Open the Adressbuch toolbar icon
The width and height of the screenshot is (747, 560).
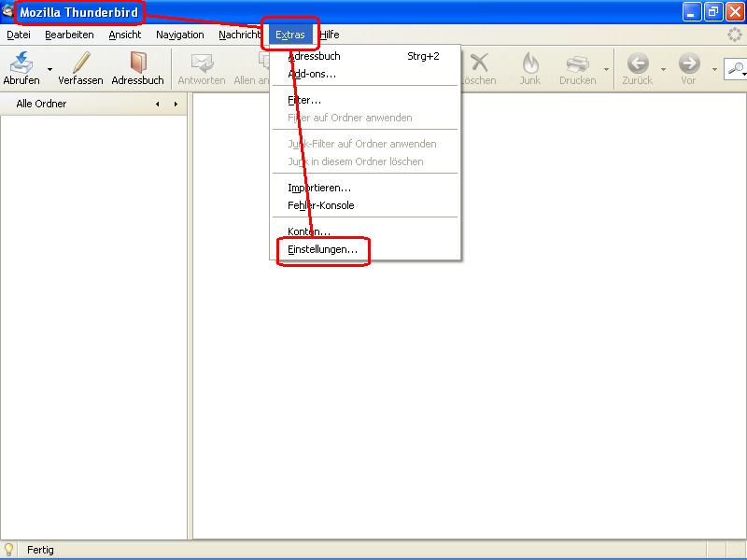tap(138, 63)
